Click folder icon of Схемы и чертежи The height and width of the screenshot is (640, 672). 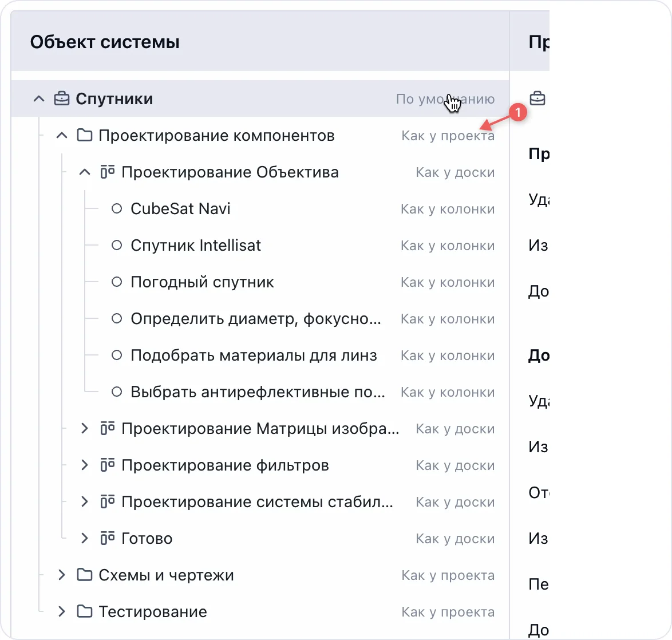[x=85, y=575]
